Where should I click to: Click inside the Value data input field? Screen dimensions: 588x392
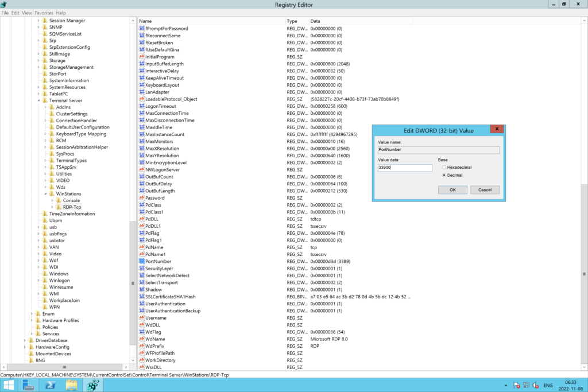coord(405,168)
